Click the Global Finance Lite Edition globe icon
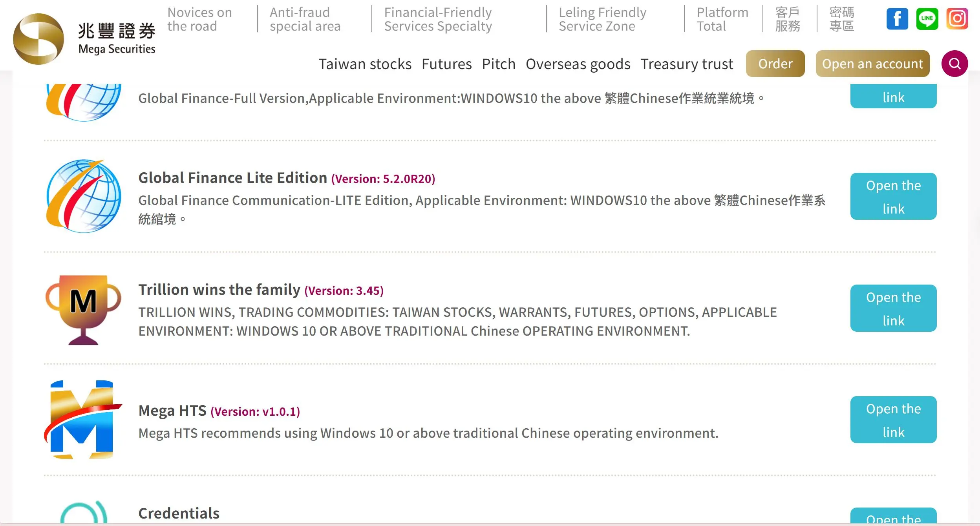Image resolution: width=980 pixels, height=526 pixels. [x=84, y=196]
